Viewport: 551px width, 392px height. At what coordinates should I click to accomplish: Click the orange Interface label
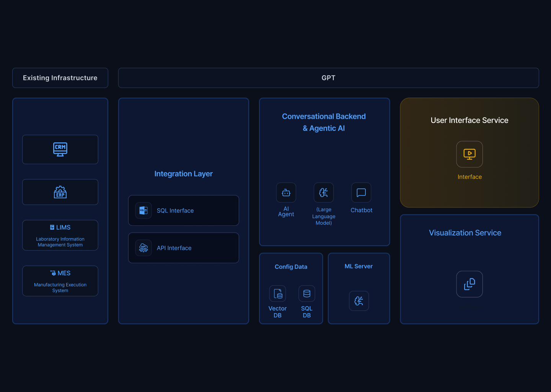pos(470,177)
